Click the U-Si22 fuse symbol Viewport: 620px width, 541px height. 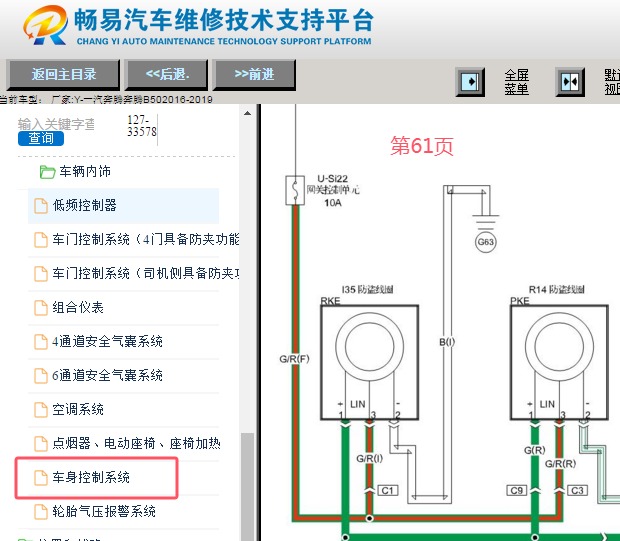click(x=295, y=190)
